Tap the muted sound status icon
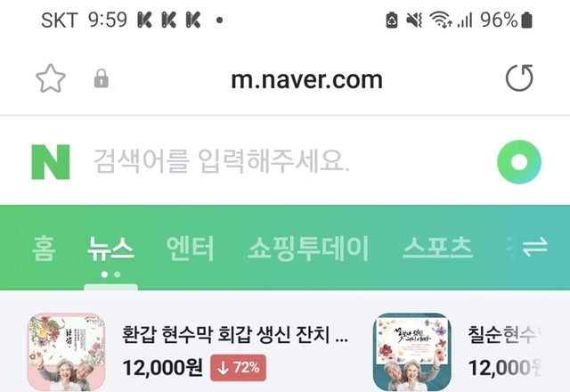The image size is (570, 392). click(x=414, y=20)
